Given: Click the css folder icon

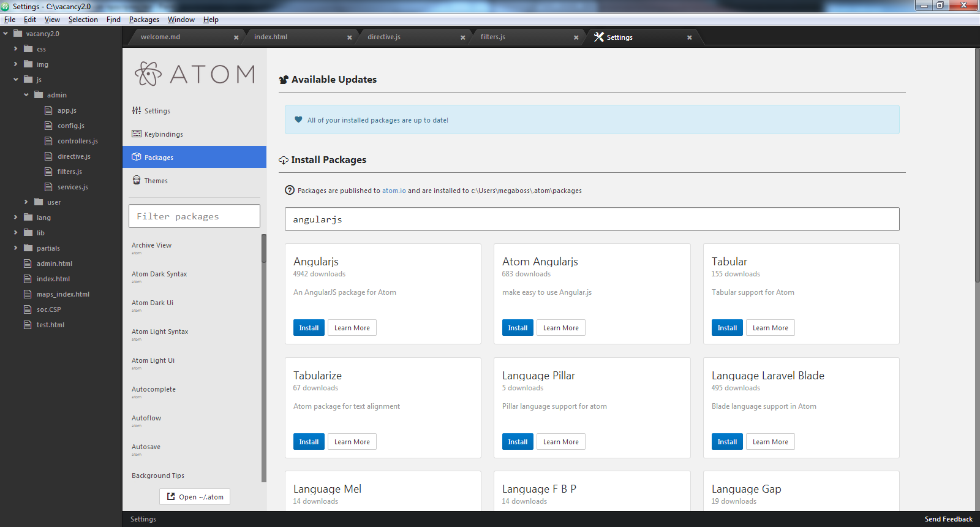Looking at the screenshot, I should click(28, 48).
